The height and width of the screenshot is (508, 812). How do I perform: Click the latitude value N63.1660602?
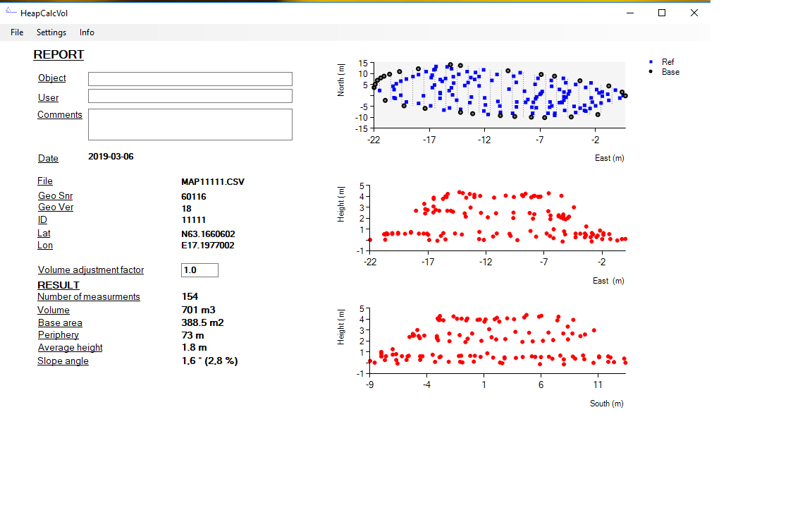click(208, 234)
